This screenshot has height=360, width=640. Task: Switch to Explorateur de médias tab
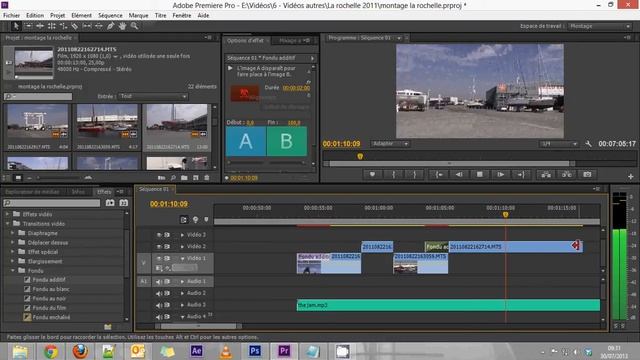[x=32, y=191]
